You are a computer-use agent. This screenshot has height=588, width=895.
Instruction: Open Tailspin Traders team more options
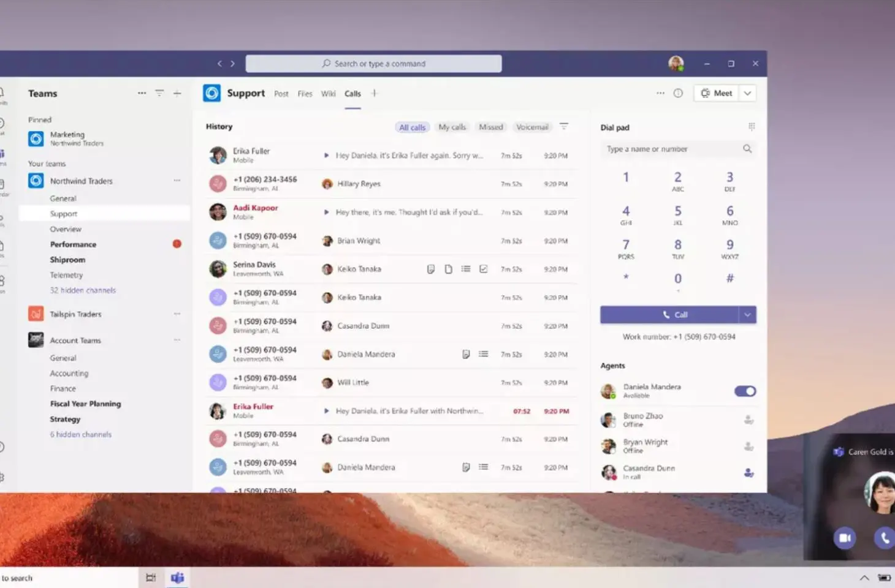(x=177, y=314)
